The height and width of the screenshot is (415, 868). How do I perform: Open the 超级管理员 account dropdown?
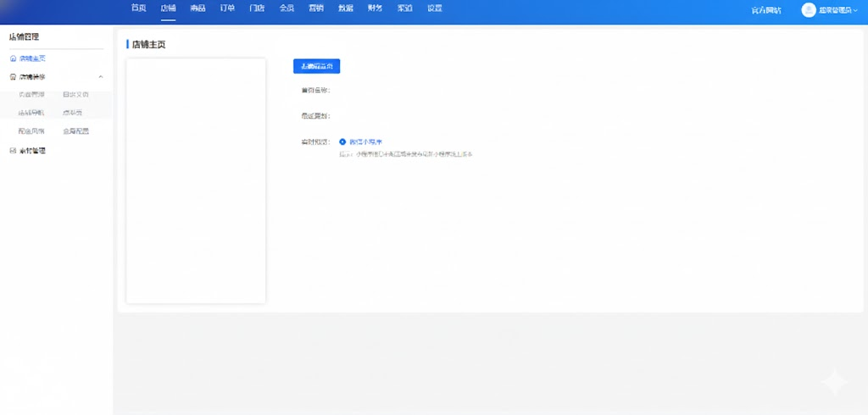tap(838, 10)
